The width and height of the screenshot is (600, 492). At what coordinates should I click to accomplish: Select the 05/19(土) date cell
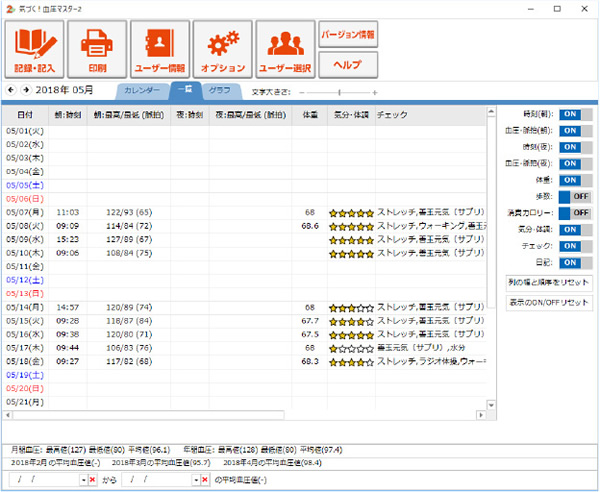[x=25, y=375]
